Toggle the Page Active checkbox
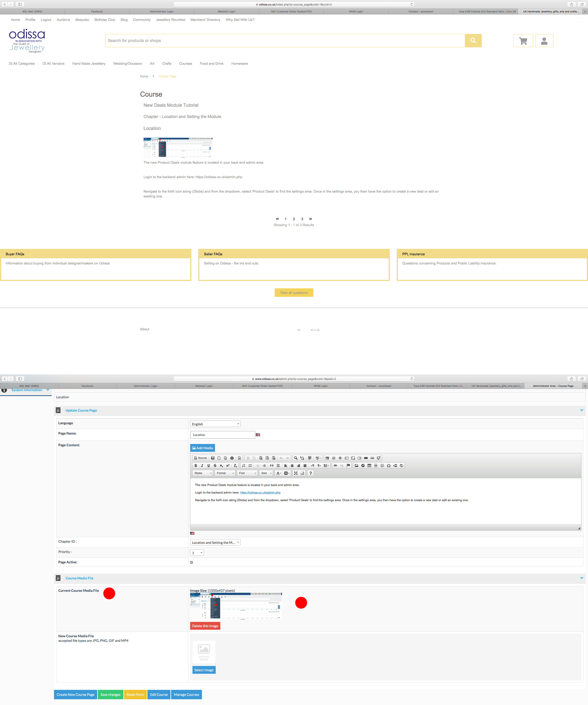Screen dimensions: 588x705 (192, 562)
